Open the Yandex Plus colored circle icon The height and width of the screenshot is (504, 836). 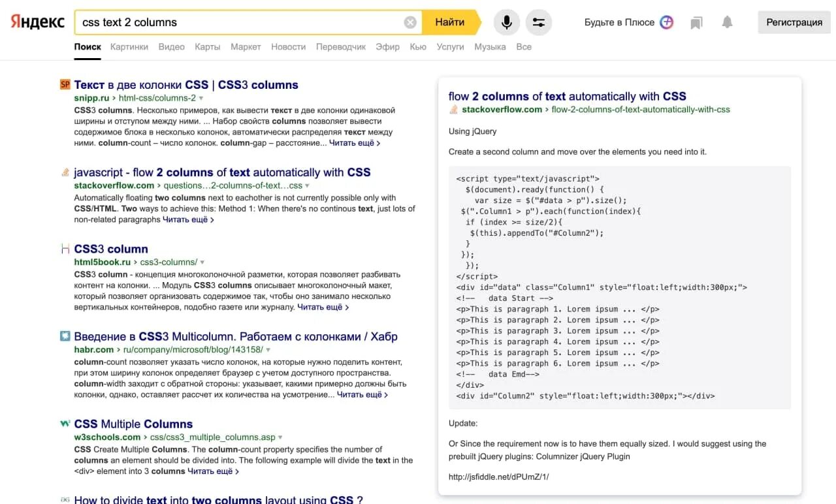click(x=666, y=22)
